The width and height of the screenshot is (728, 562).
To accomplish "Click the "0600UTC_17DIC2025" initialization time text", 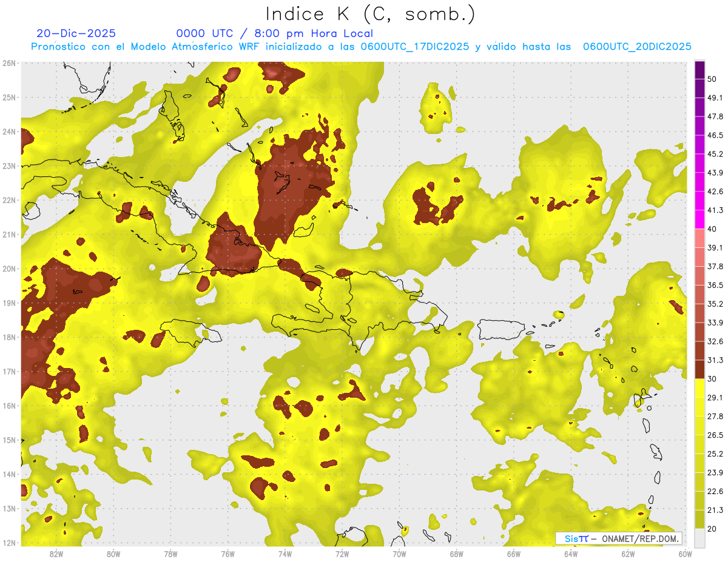I will coord(415,47).
